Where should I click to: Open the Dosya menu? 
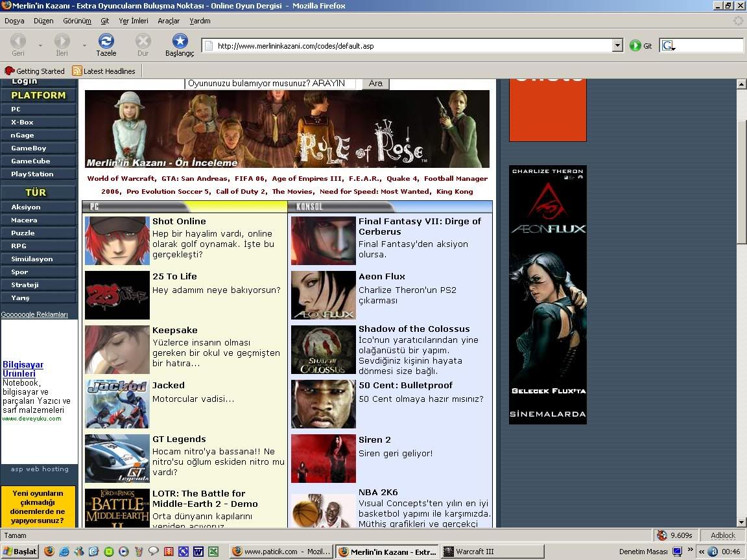(14, 21)
